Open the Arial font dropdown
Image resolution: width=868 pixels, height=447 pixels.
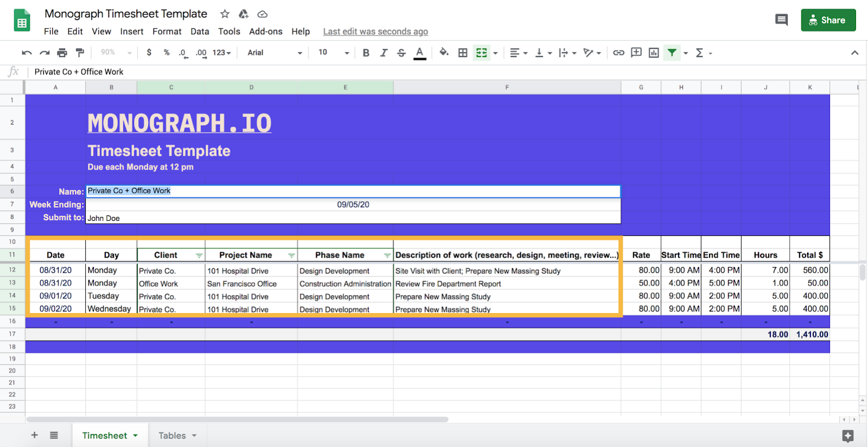(x=275, y=53)
